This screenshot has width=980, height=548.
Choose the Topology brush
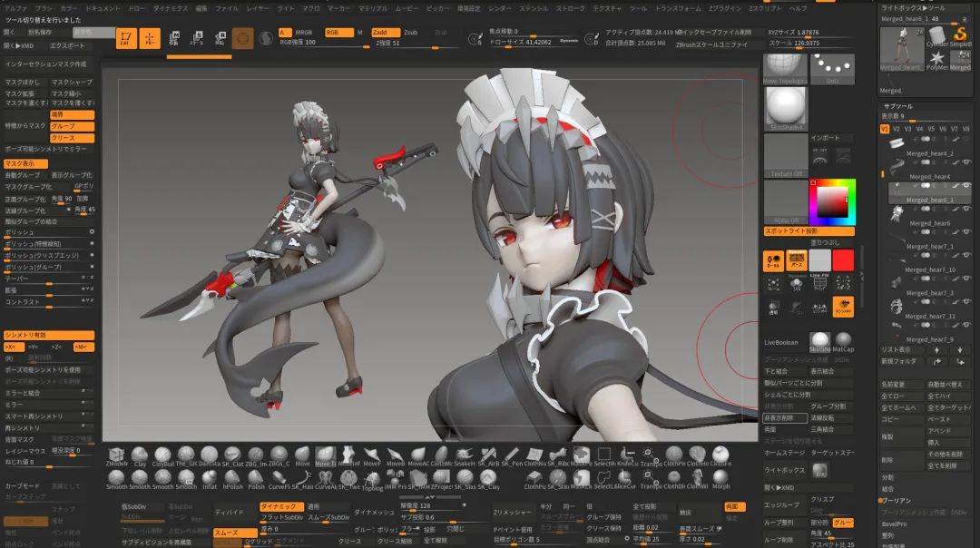coord(372,480)
